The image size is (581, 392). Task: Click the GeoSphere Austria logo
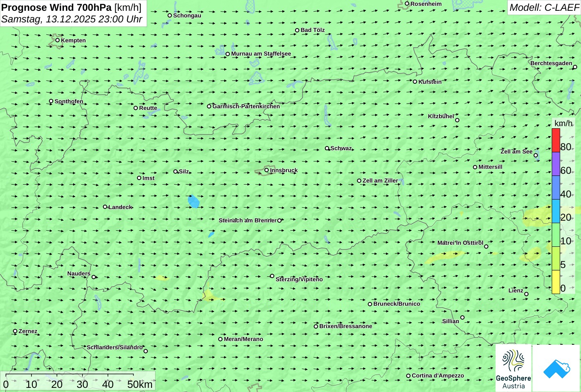[513, 368]
